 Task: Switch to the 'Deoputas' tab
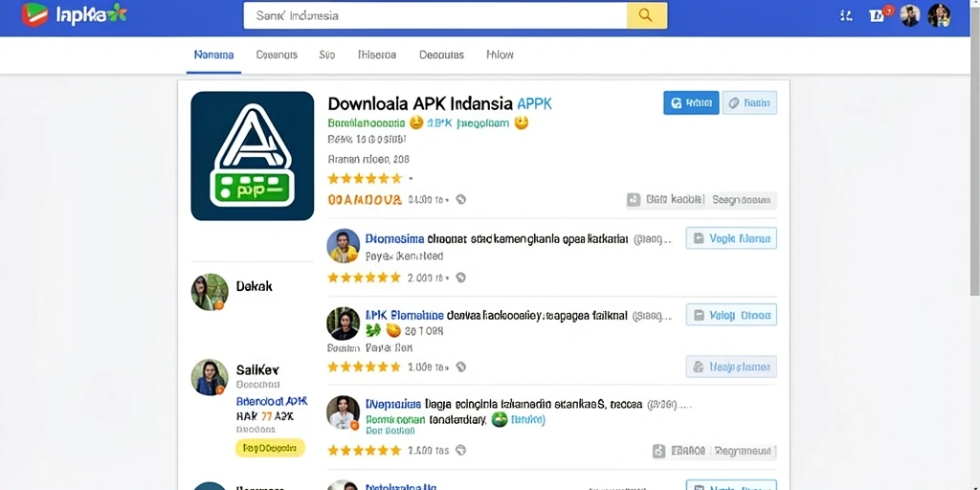(x=441, y=55)
